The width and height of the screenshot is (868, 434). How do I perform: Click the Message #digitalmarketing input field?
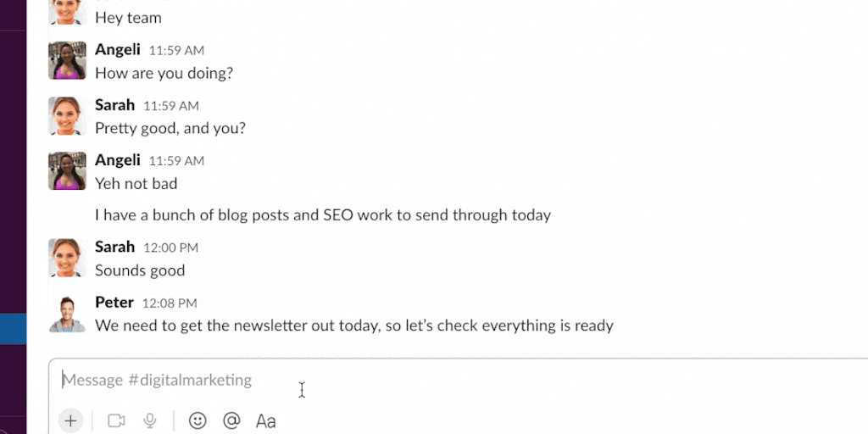coord(424,380)
